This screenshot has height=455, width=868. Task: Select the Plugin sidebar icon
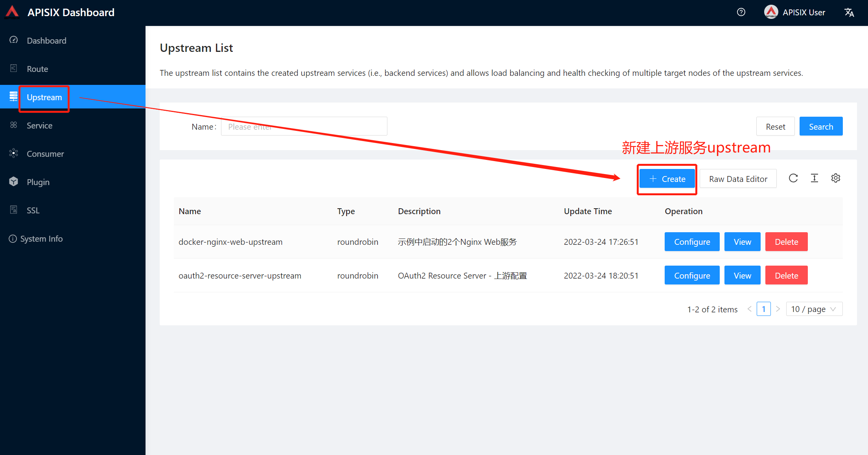click(x=14, y=182)
